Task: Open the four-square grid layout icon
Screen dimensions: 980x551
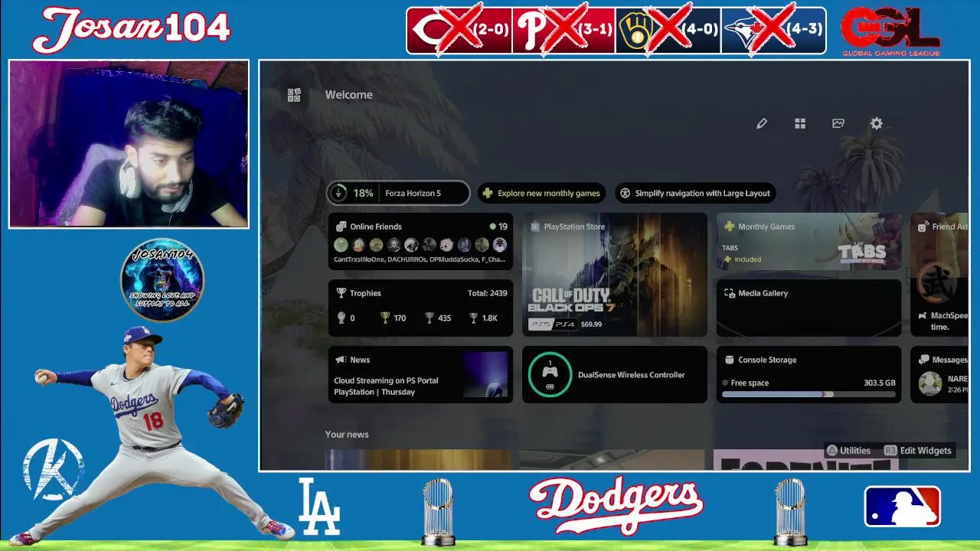Action: tap(800, 123)
